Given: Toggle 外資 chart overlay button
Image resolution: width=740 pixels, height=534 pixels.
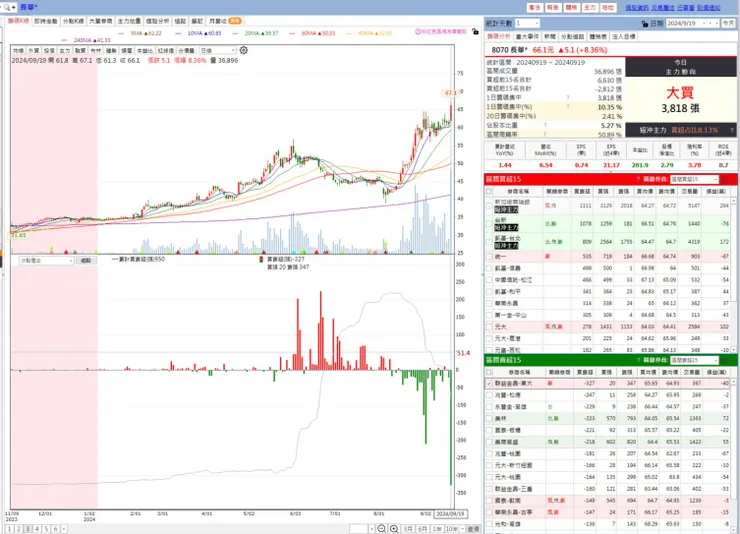Looking at the screenshot, I should 34,50.
